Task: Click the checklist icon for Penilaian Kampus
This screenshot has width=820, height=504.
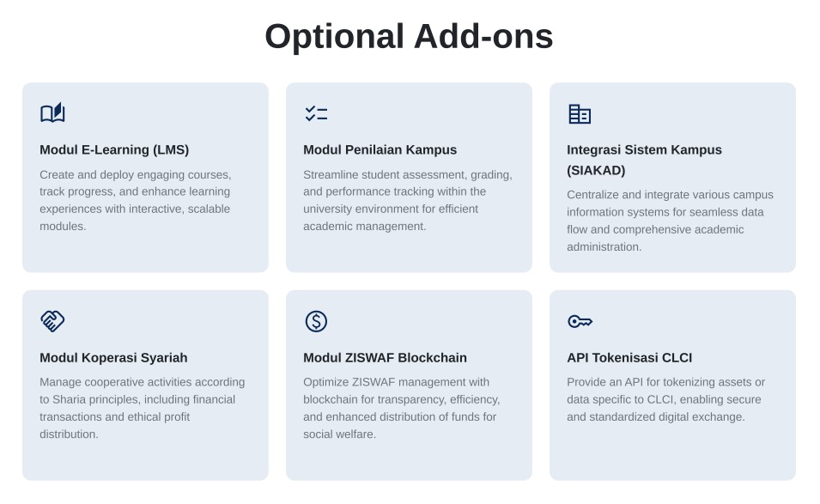Action: [316, 113]
